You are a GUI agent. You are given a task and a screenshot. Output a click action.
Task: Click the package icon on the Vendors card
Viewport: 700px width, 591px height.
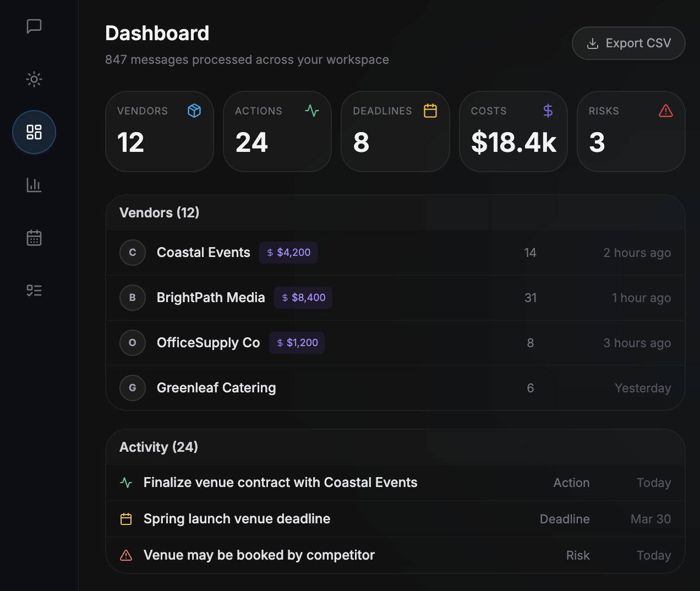point(194,111)
